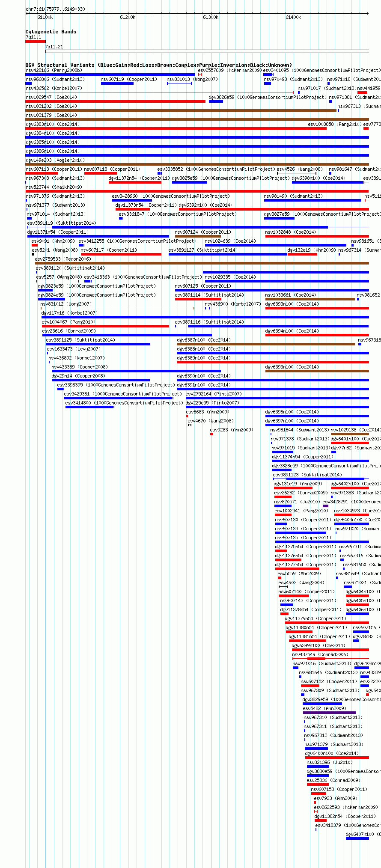Select the nsv1032848 (Coe2014) variant label
381x868 pixels.
[x=291, y=232]
